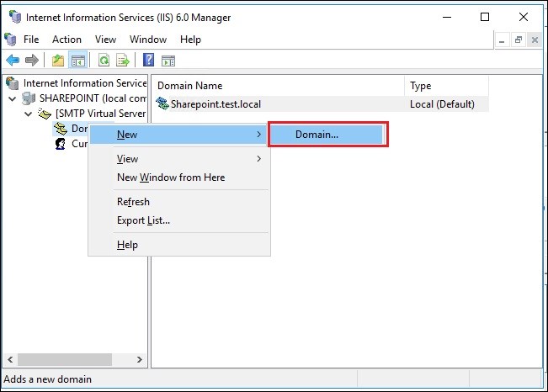This screenshot has height=392, width=548.
Task: Collapse the SHAREPOINT (local computer) node
Action: [x=13, y=98]
